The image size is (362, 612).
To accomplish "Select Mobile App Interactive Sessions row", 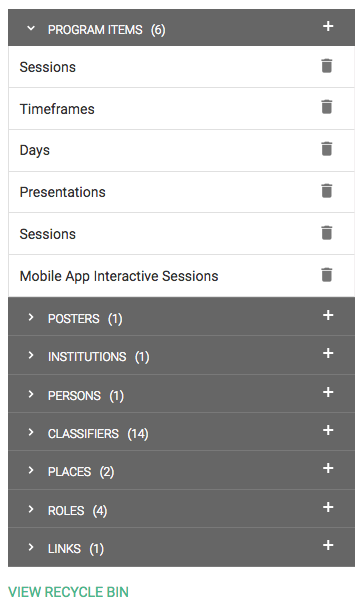I will click(181, 276).
